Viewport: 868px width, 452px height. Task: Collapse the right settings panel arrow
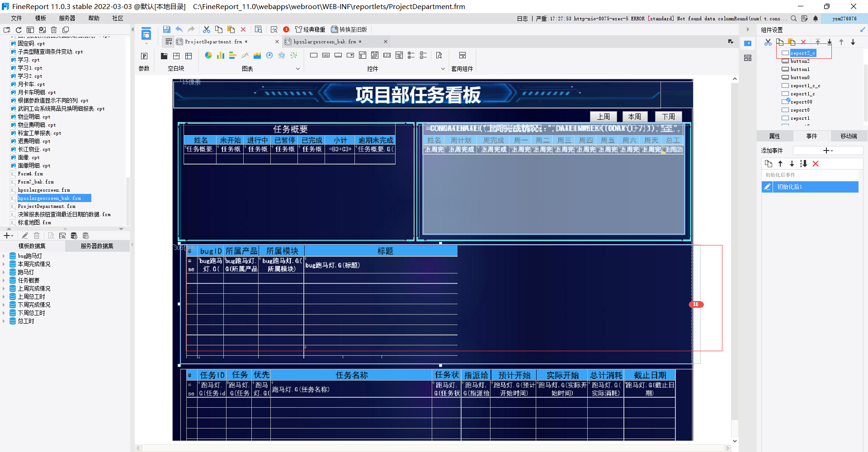[748, 29]
